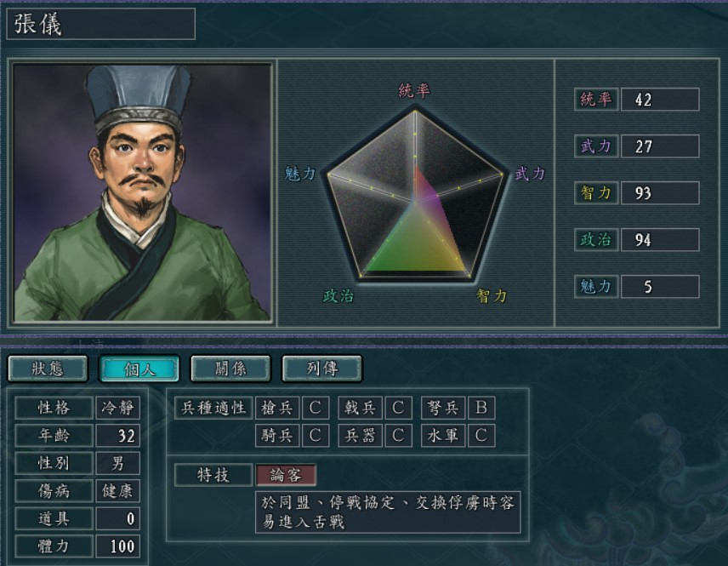The image size is (728, 566).
Task: Click the 張儀 name title box
Action: [100, 24]
